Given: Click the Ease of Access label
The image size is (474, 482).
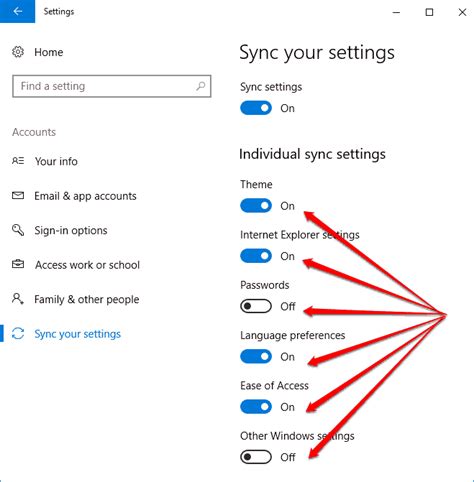Looking at the screenshot, I should (x=274, y=386).
